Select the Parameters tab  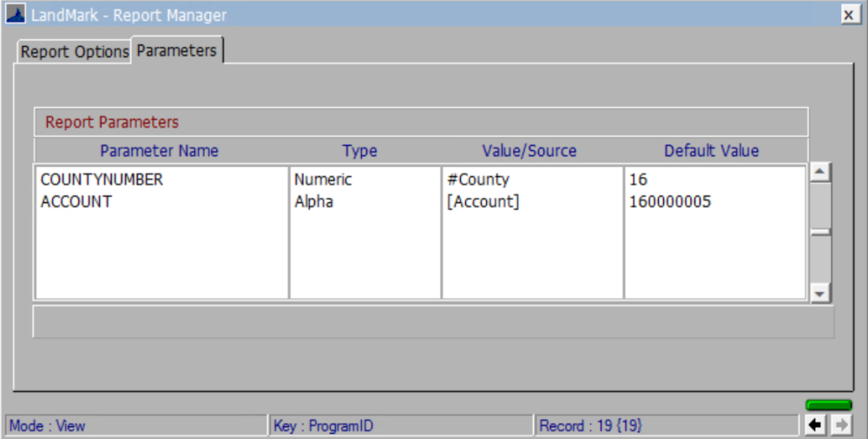pos(176,50)
